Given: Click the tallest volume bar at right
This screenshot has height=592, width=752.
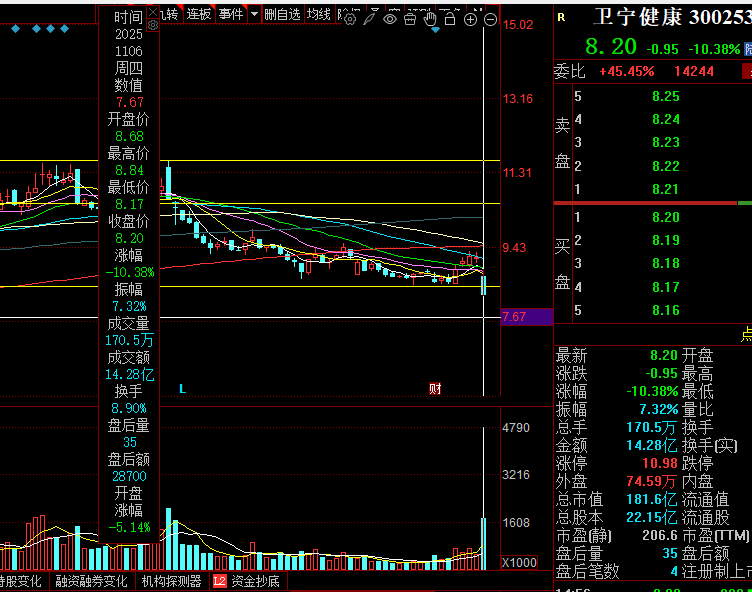Looking at the screenshot, I should [483, 544].
